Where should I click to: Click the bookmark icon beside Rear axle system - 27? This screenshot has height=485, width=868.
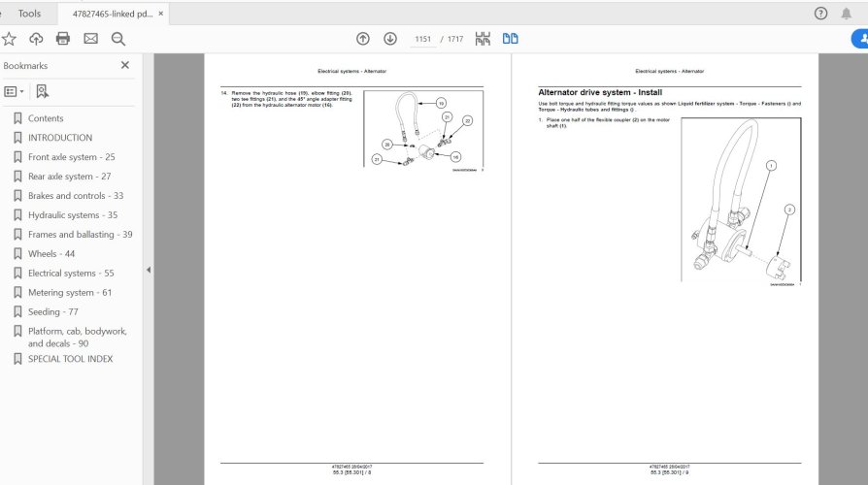17,177
